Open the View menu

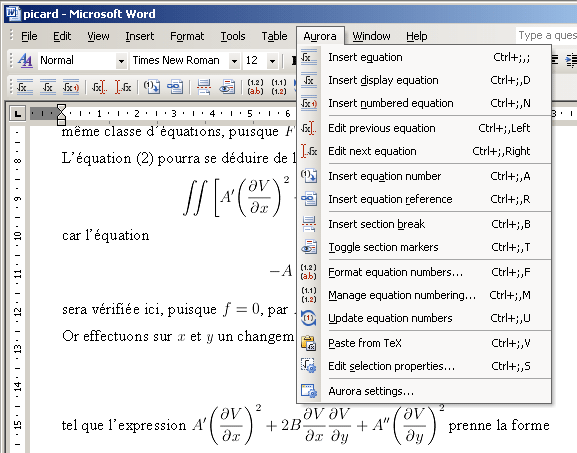point(98,36)
